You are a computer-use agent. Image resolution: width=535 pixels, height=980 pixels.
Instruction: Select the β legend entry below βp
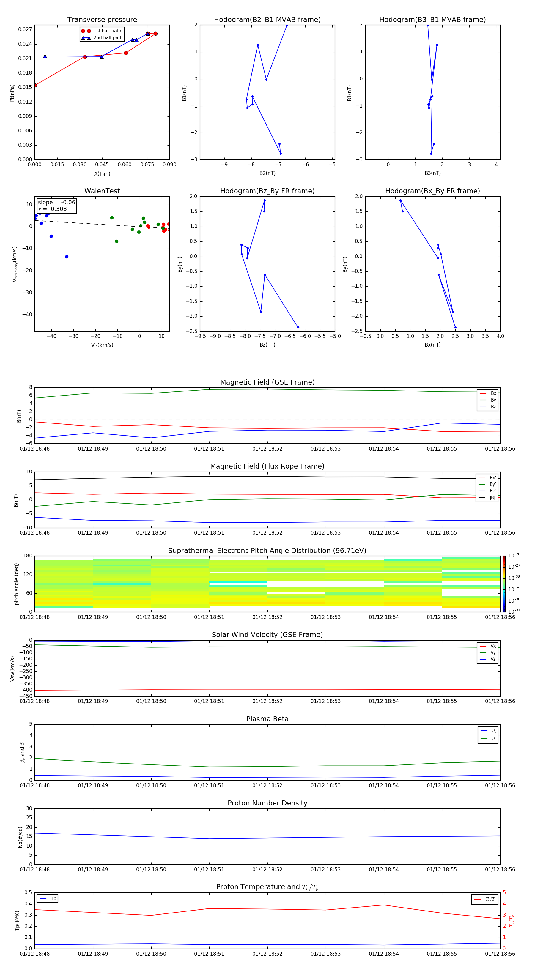coord(488,739)
